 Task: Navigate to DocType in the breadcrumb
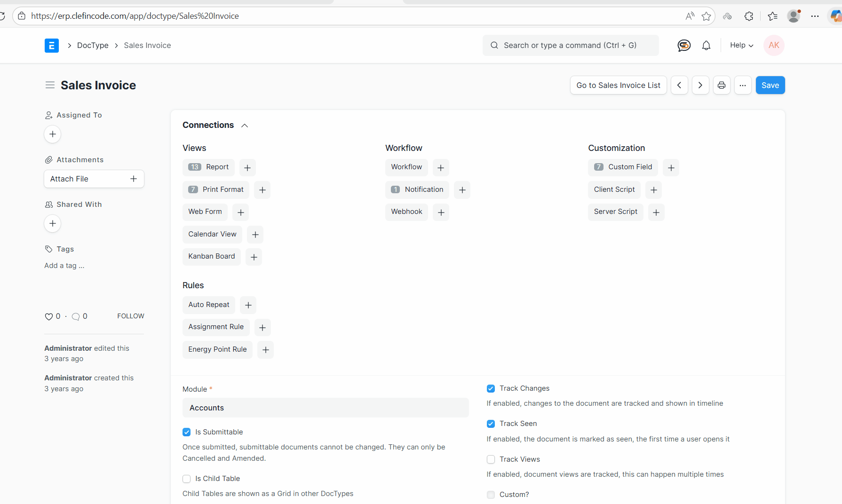[x=93, y=45]
